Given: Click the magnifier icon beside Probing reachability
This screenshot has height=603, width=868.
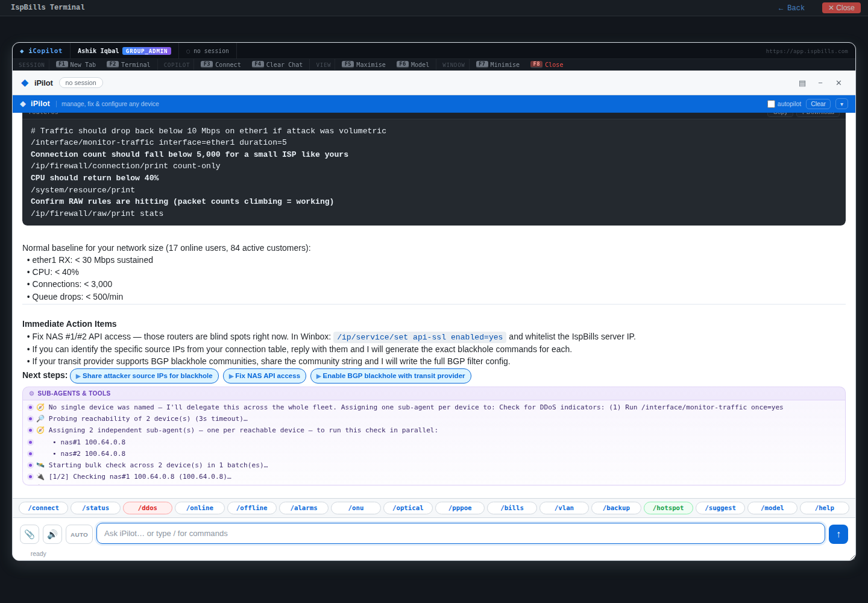Looking at the screenshot, I should pos(40,419).
